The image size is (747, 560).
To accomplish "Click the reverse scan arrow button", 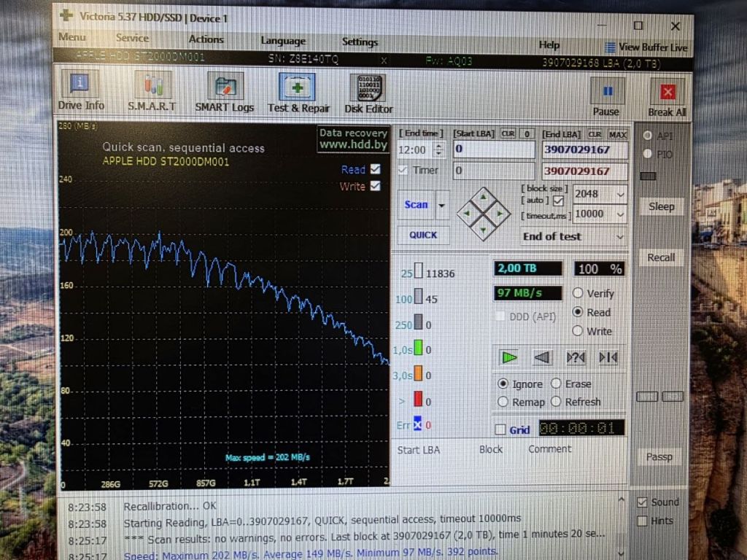I will click(542, 357).
